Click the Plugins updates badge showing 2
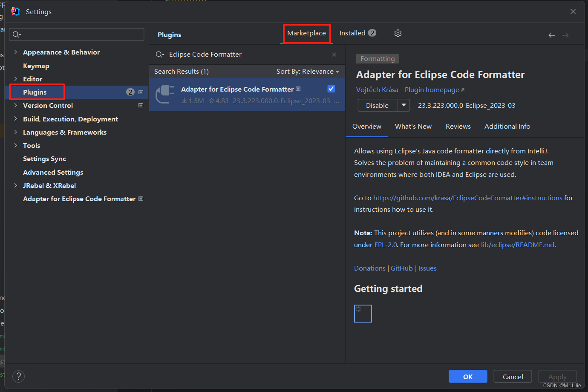588x392 pixels. tap(130, 92)
